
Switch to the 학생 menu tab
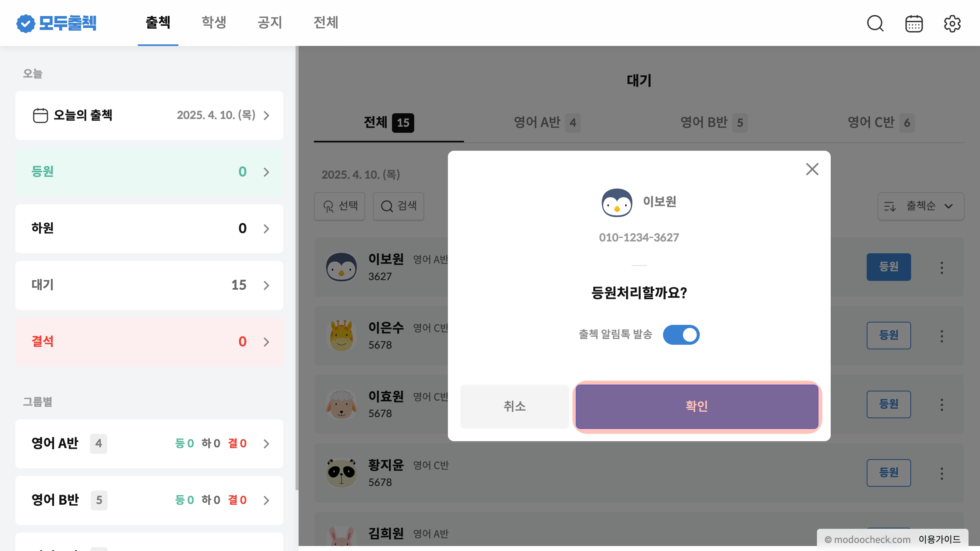click(214, 23)
